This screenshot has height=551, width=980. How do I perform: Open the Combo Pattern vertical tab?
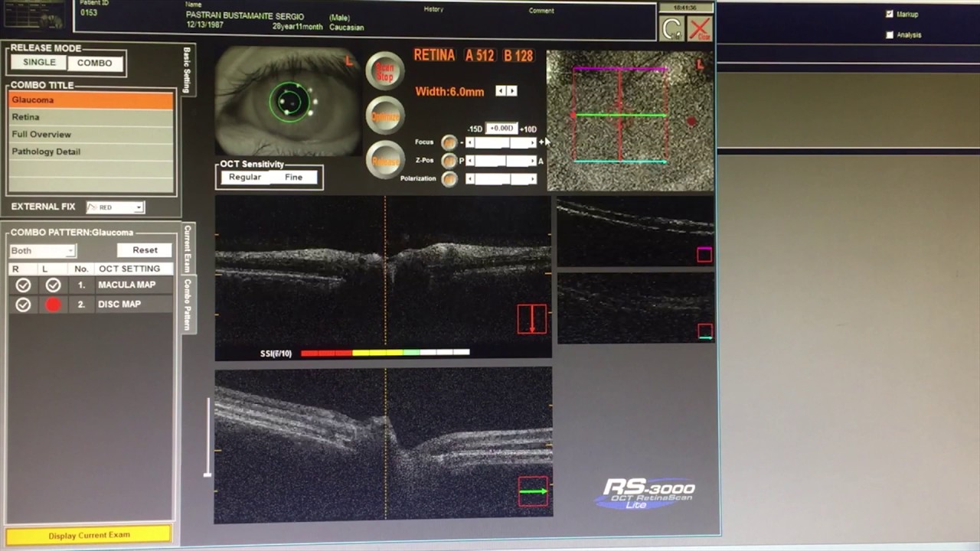click(187, 305)
